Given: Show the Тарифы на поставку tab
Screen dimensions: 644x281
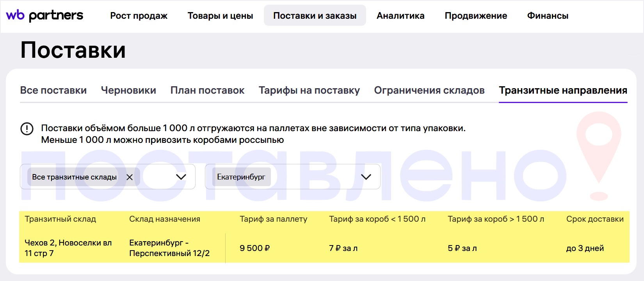Looking at the screenshot, I should tap(309, 90).
